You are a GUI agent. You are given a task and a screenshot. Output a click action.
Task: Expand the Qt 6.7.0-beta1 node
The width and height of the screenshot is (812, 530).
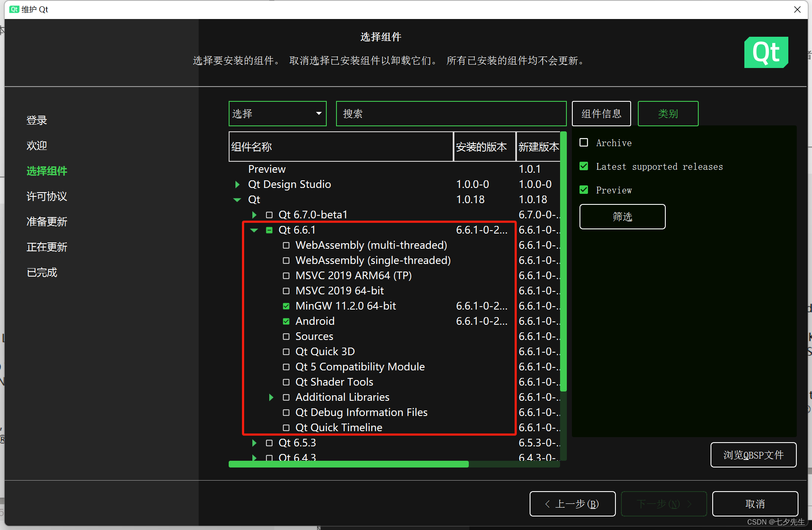[254, 215]
